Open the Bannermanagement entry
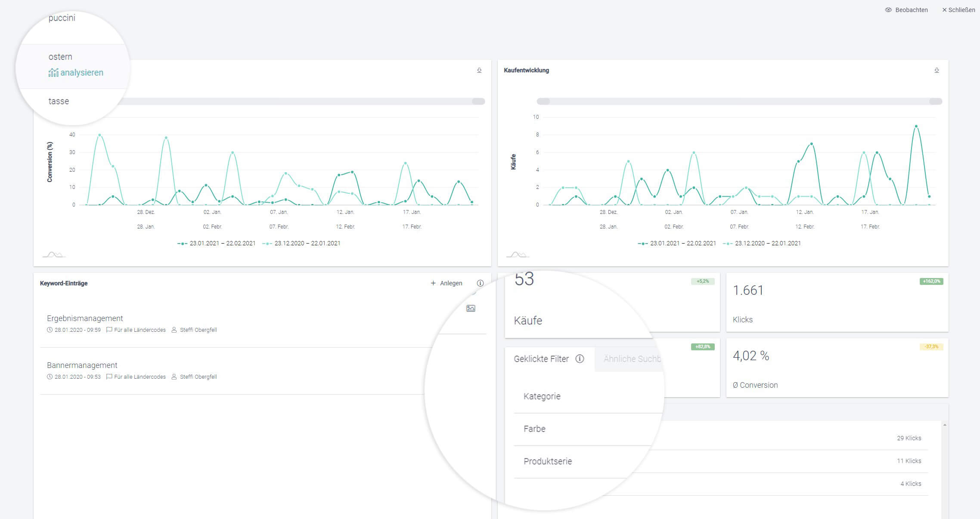Viewport: 980px width, 519px height. click(82, 365)
